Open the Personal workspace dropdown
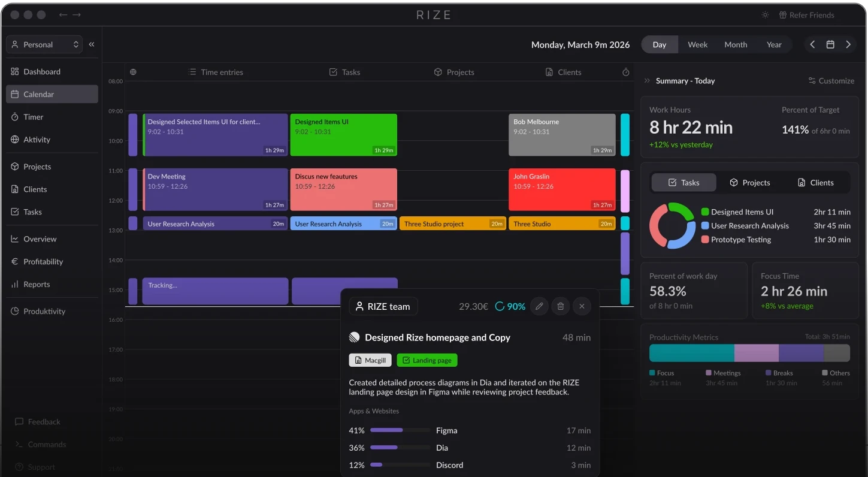The width and height of the screenshot is (868, 477). click(x=46, y=44)
